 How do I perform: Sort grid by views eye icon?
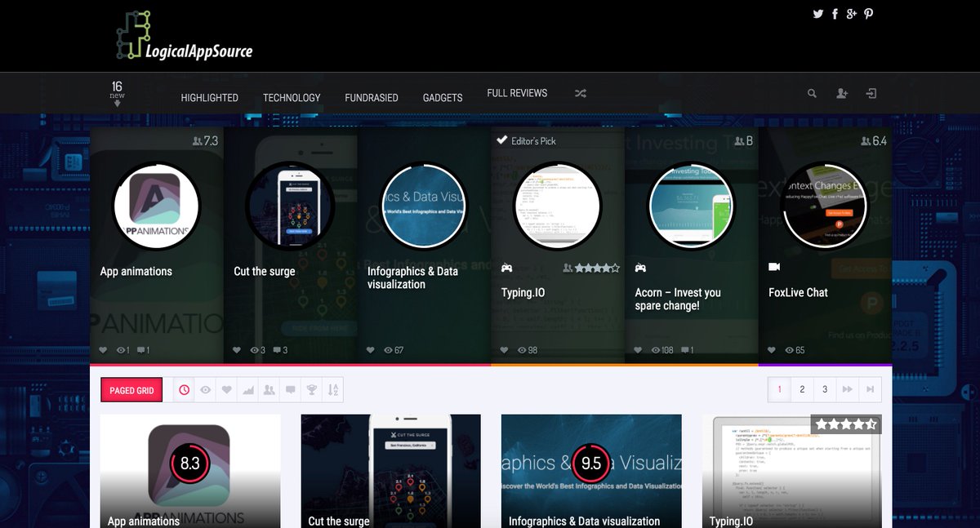[x=206, y=390]
